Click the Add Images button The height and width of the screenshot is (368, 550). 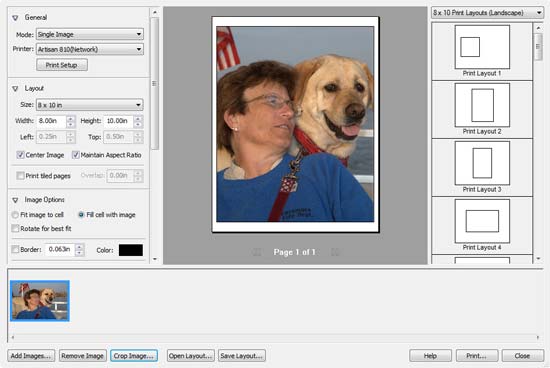31,356
